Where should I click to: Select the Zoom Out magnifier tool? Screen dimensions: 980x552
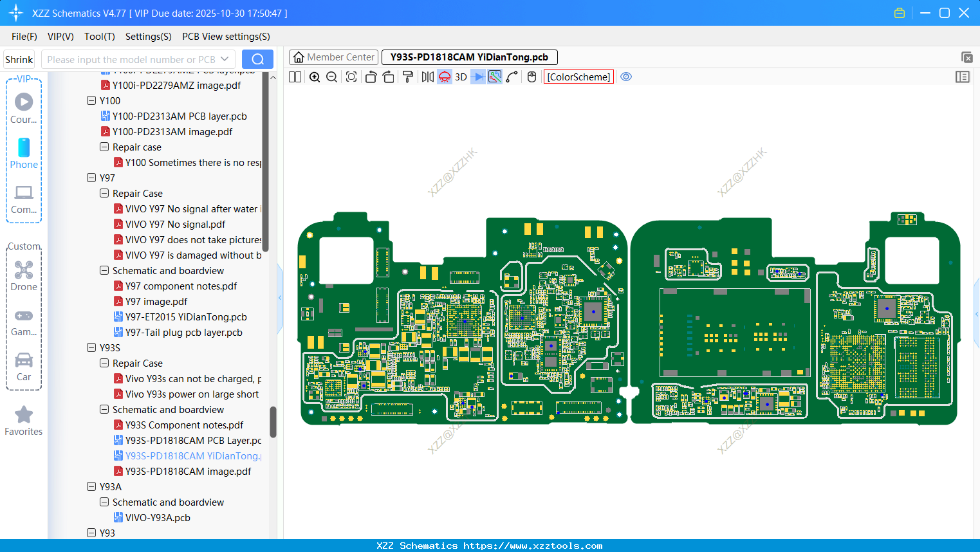[331, 77]
